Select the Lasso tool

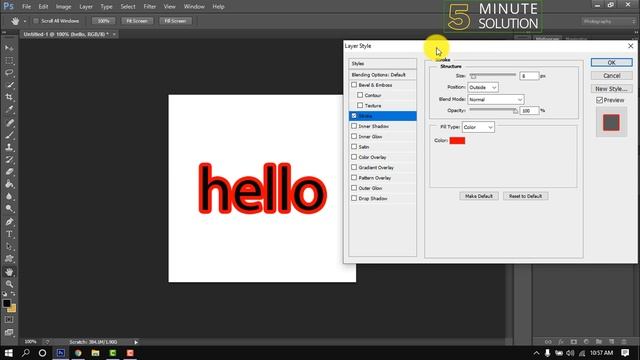[x=9, y=73]
